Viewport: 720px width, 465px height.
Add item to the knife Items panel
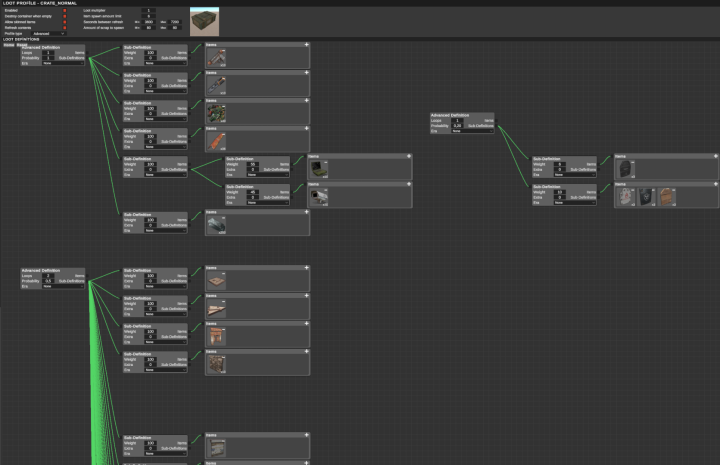coord(306,73)
